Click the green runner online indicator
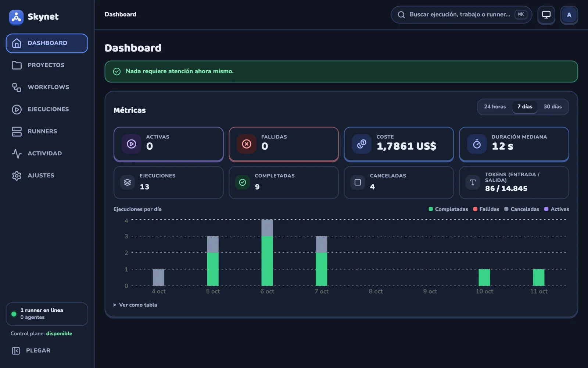The image size is (588, 368). point(14,314)
